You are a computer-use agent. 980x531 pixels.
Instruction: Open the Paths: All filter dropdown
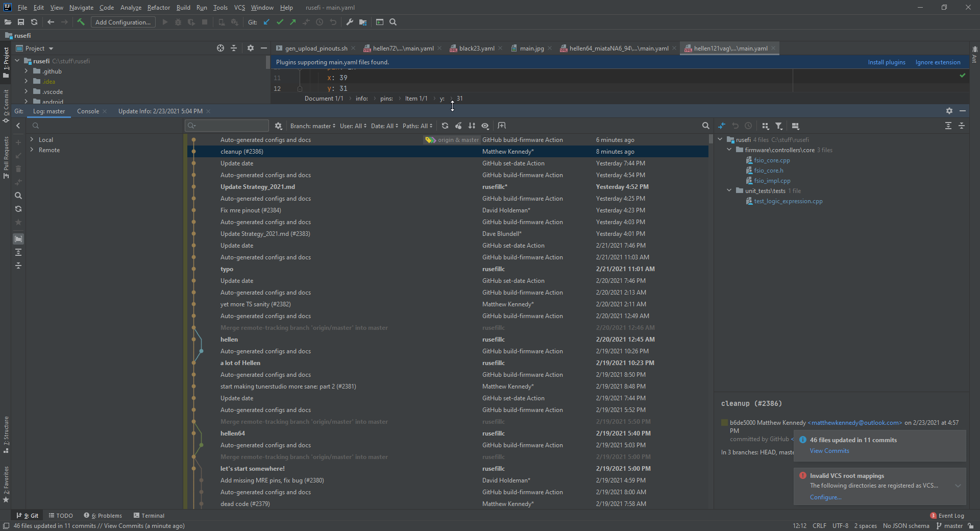tap(418, 126)
